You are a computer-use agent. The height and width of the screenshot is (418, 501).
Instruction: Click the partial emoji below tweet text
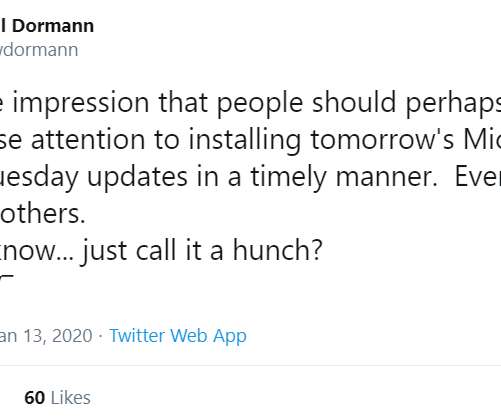(x=7, y=277)
